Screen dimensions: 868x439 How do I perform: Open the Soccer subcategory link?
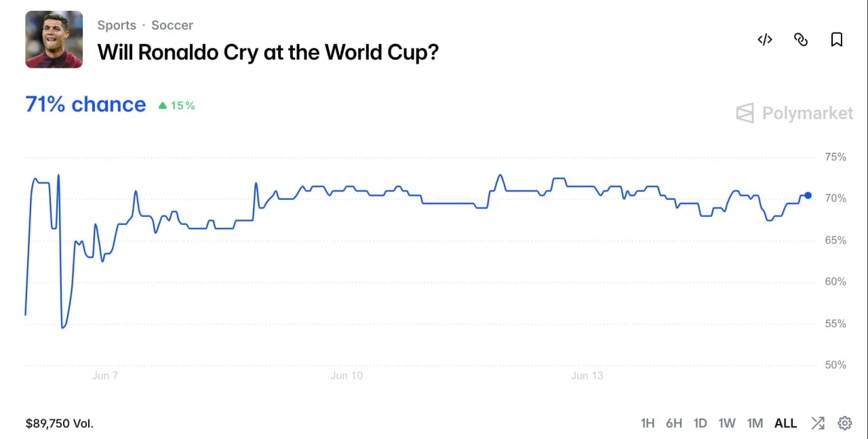click(x=172, y=25)
